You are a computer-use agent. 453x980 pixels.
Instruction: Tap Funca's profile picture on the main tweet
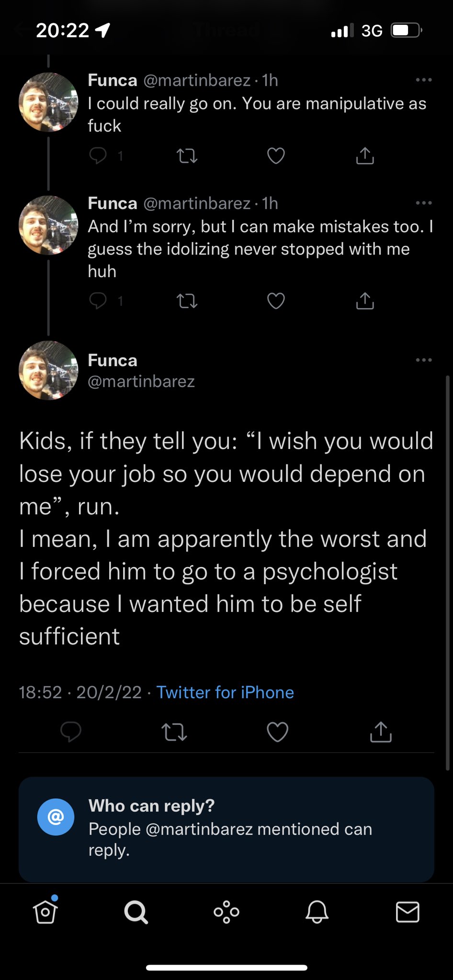(x=48, y=370)
